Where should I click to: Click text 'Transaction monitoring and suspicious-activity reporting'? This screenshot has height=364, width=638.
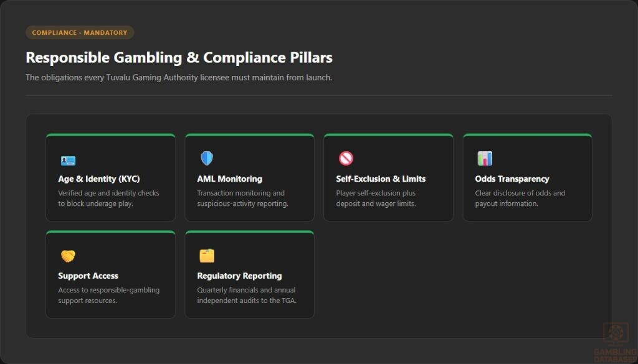coord(242,198)
